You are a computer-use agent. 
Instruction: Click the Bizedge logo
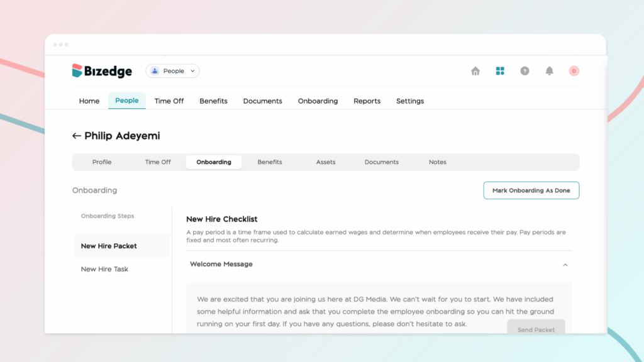(x=102, y=71)
